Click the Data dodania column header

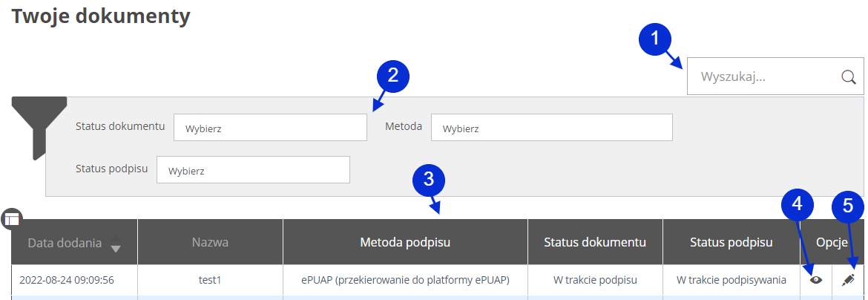[x=64, y=242]
